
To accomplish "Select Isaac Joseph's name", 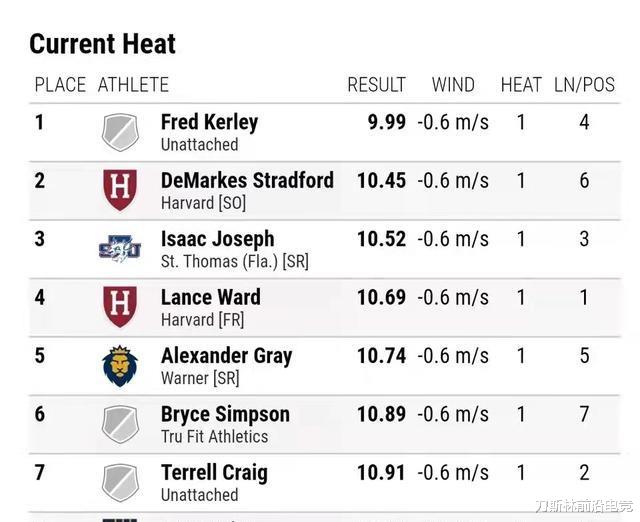I will pos(218,239).
